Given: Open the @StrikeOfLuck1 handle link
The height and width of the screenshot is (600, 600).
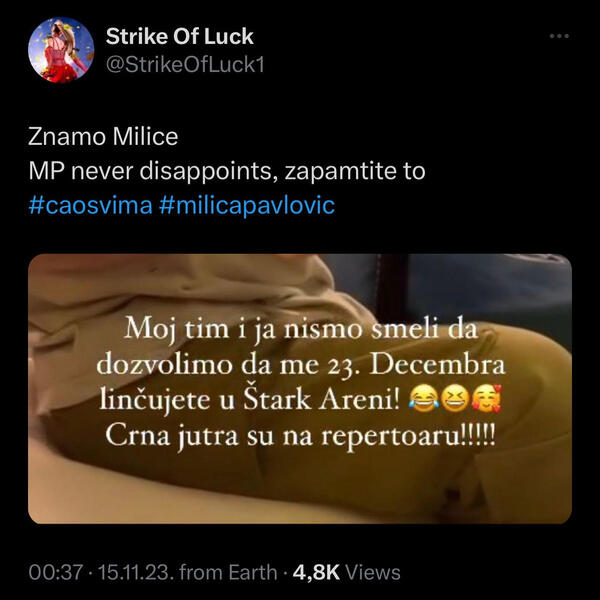Looking at the screenshot, I should [x=185, y=65].
